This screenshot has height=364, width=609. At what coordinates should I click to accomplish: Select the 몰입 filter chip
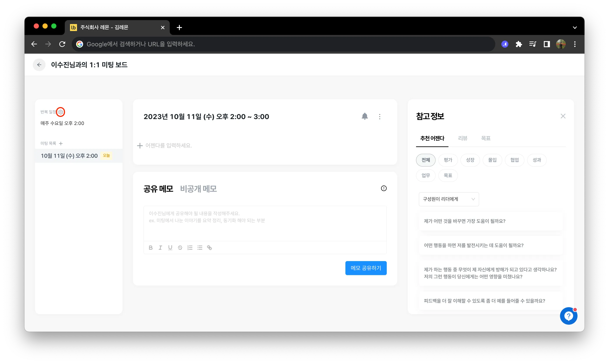(x=492, y=160)
